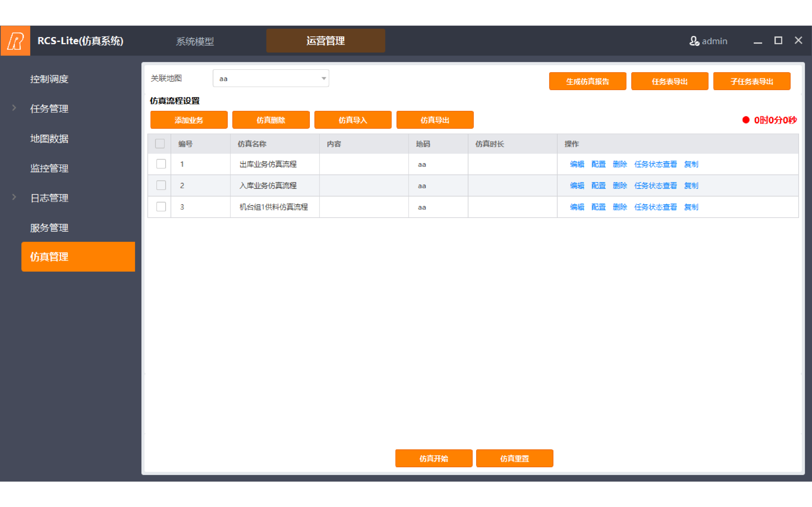Click 复制 link for 入库业务仿真流程
812x507 pixels.
(x=691, y=185)
